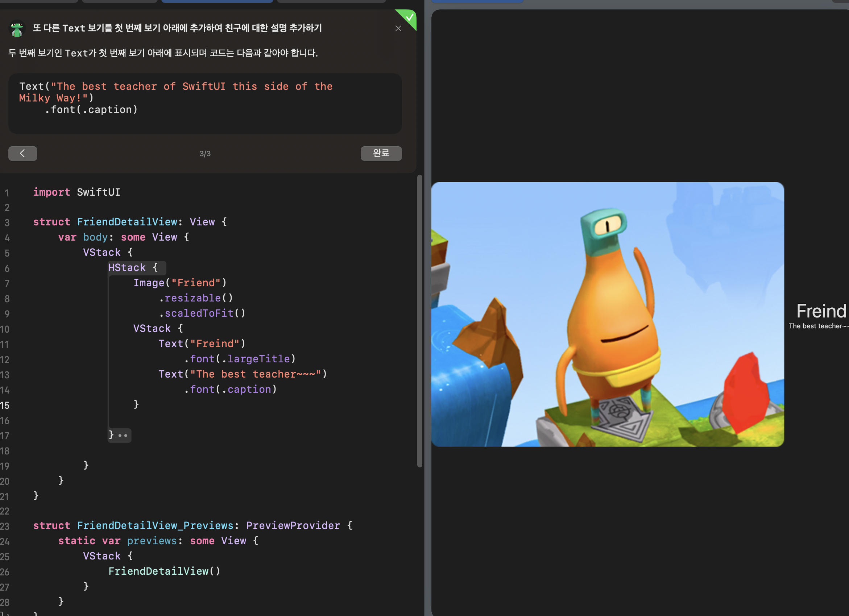Click the 'The best teacher~~' caption in preview
Image resolution: width=849 pixels, height=616 pixels.
(819, 326)
